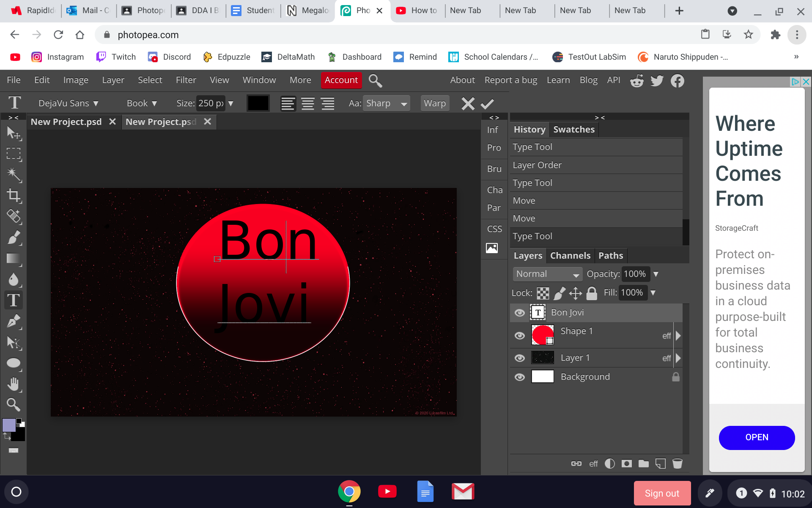The image size is (812, 508).
Task: Click the search magnifier icon in menu bar
Action: [x=375, y=80]
